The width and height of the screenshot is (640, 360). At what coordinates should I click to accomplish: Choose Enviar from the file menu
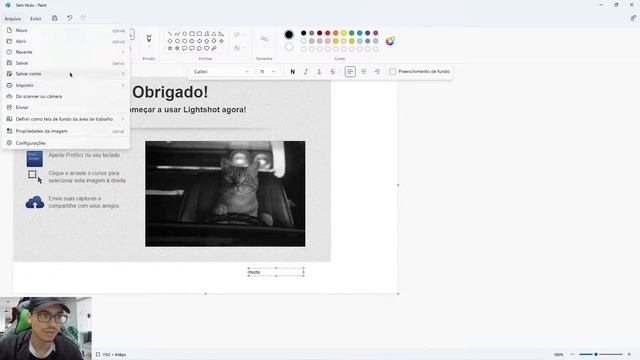(x=66, y=107)
